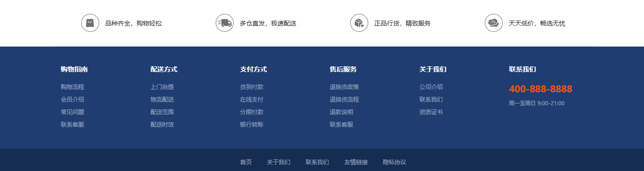Screen dimensions: 644x171
Task: Click the shopping bag icon beside 品种齐全
Action: (x=90, y=23)
